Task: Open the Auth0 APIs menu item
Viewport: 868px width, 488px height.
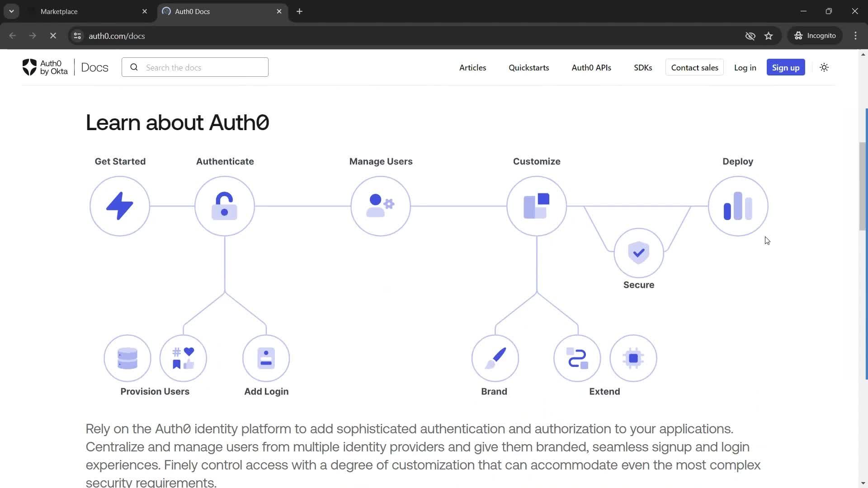Action: (591, 67)
